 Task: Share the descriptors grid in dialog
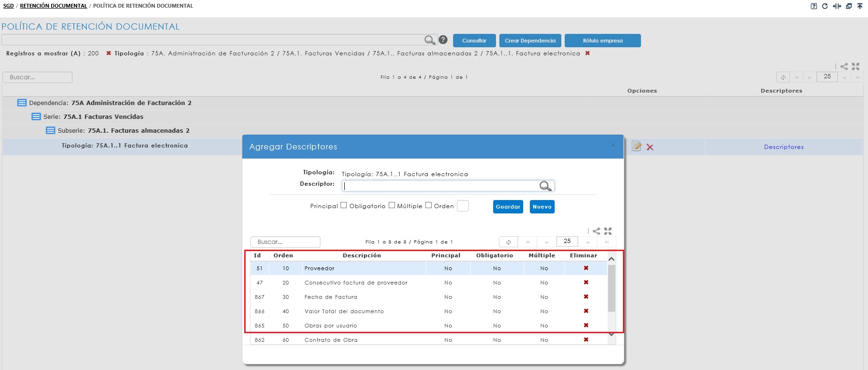pyautogui.click(x=597, y=231)
